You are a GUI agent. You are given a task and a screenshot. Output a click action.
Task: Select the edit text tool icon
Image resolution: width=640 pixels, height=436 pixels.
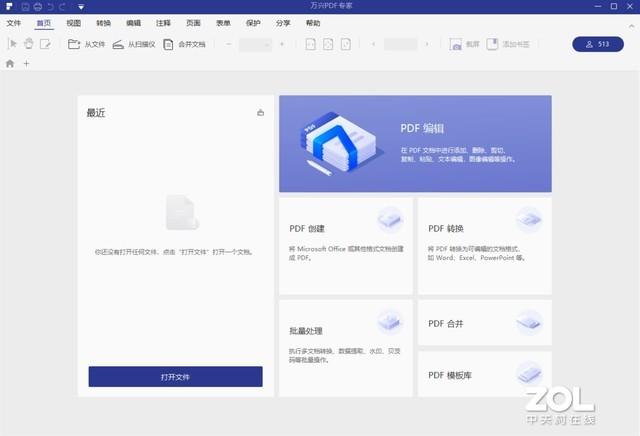pyautogui.click(x=45, y=44)
